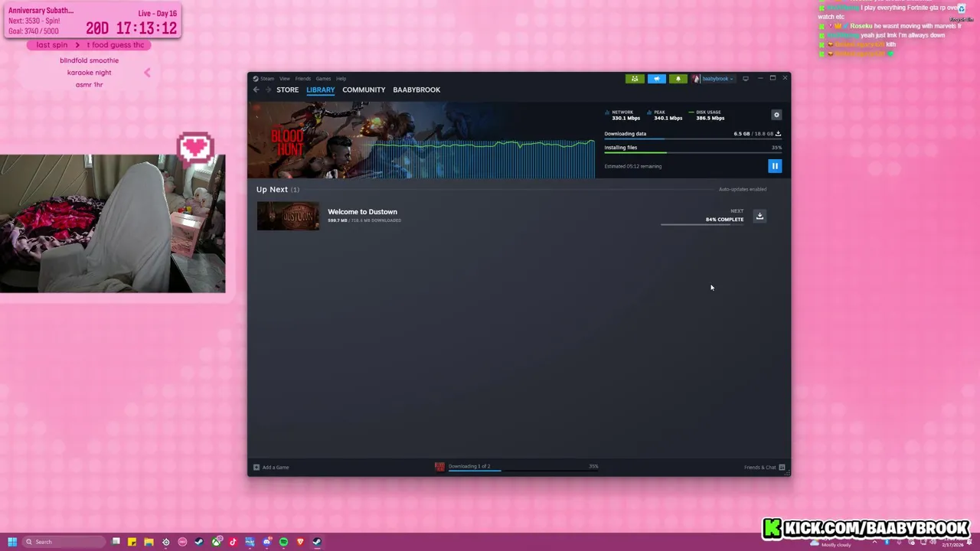Open the Windows Start menu
This screenshot has width=980, height=551.
12,542
